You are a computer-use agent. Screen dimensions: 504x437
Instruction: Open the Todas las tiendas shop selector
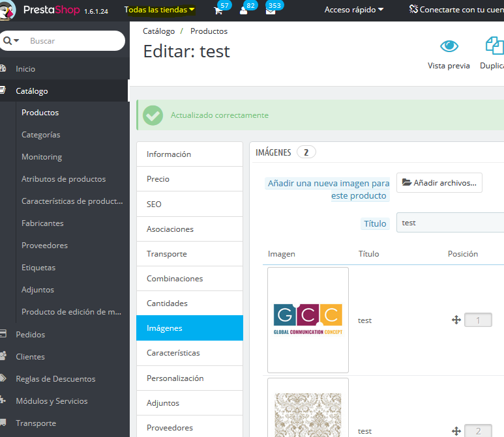pyautogui.click(x=160, y=10)
